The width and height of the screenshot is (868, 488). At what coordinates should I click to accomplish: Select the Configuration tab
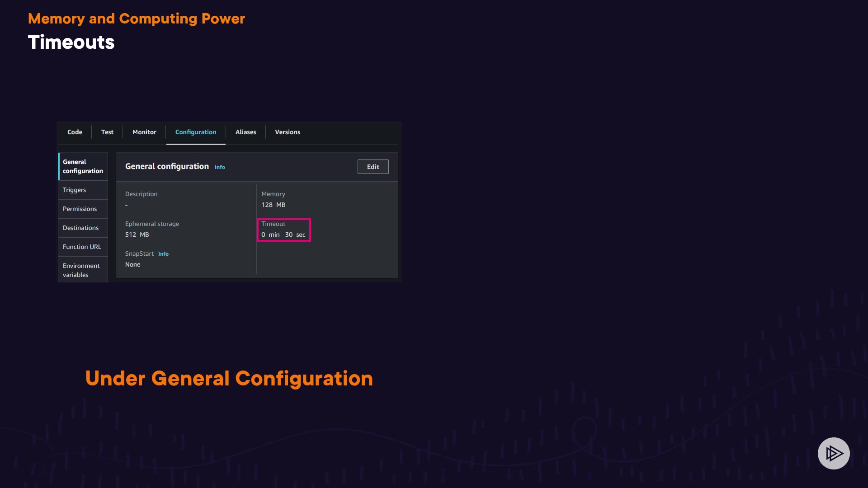coord(196,132)
